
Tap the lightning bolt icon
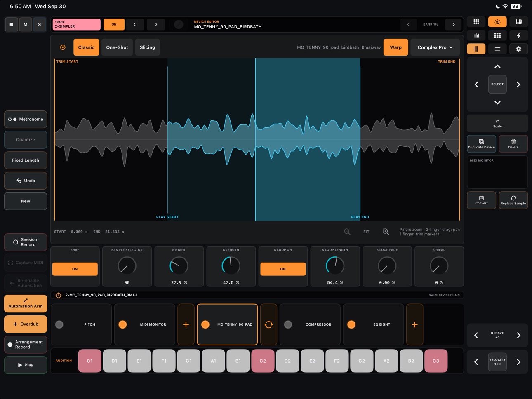click(x=518, y=35)
